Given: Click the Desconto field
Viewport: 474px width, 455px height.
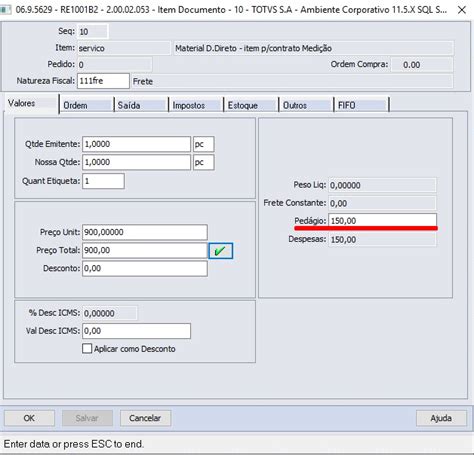Looking at the screenshot, I should tap(145, 268).
